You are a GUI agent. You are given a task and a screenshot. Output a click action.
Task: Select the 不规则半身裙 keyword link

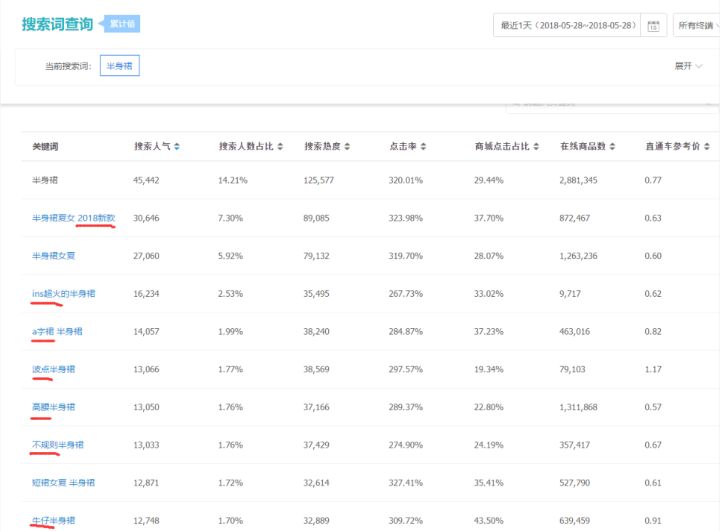coord(58,445)
